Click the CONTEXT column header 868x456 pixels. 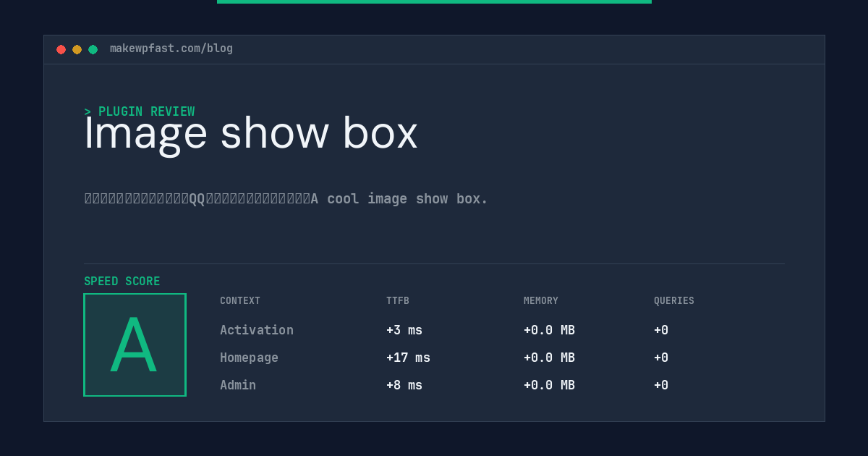click(240, 301)
